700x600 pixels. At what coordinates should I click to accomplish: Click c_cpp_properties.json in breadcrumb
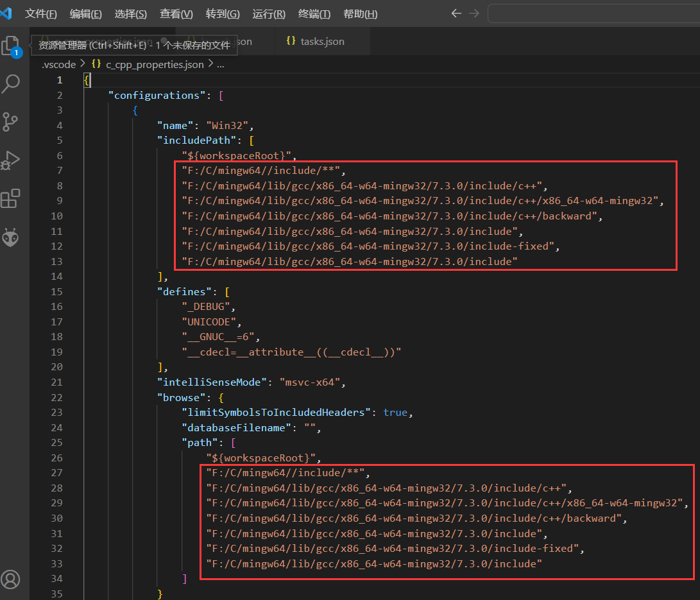coord(155,65)
